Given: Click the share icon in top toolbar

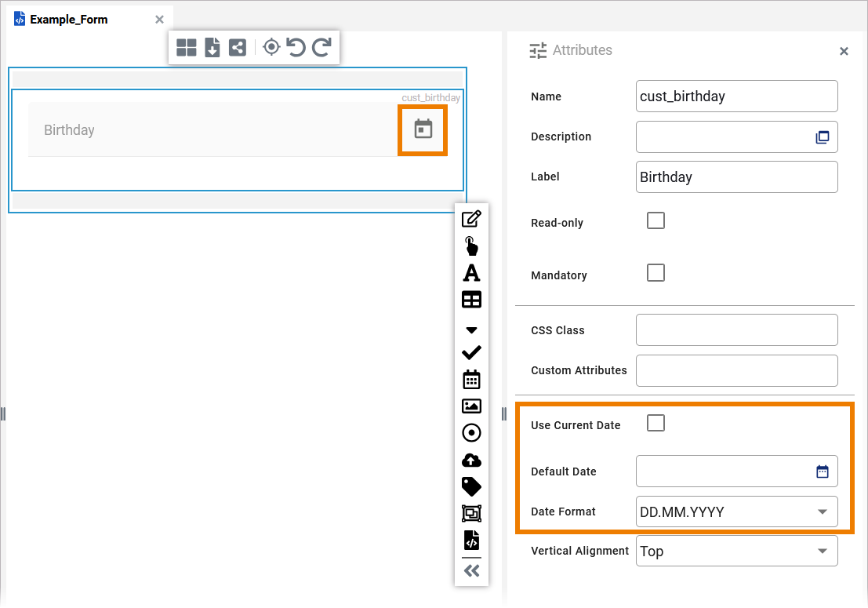Looking at the screenshot, I should click(x=238, y=48).
